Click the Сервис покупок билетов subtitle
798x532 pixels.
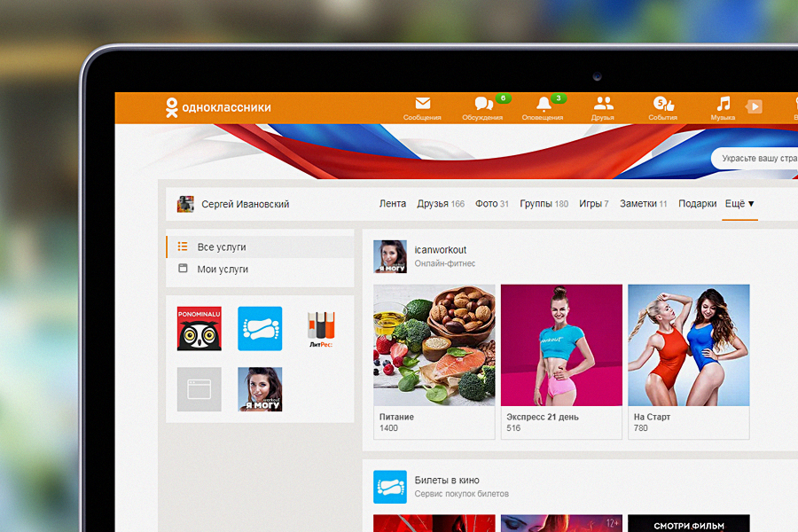462,493
